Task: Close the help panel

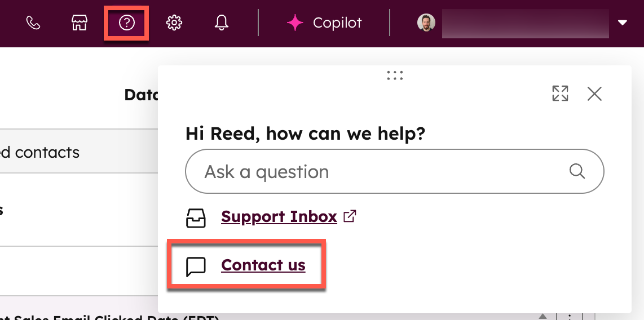Action: pos(594,94)
